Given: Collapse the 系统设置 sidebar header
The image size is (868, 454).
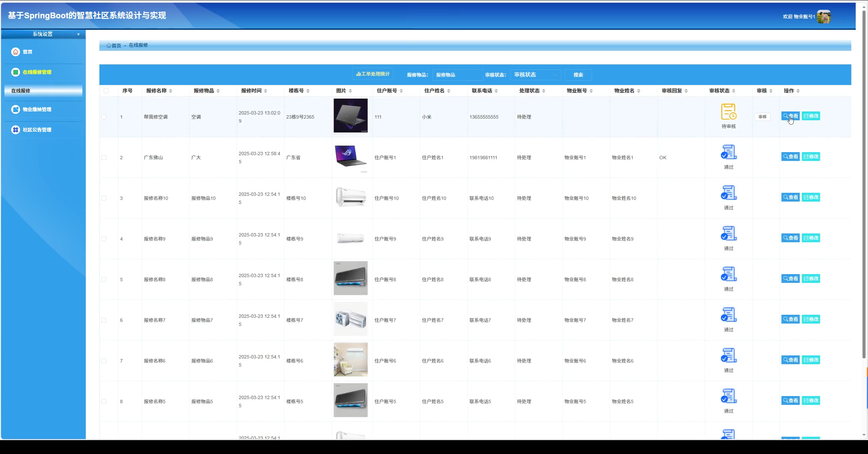Looking at the screenshot, I should click(x=43, y=34).
